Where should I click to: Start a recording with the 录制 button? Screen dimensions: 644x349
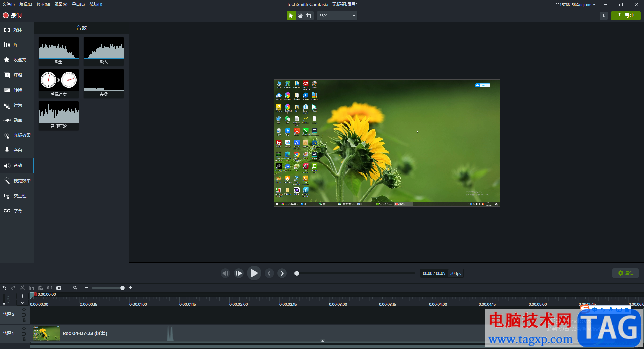click(12, 15)
